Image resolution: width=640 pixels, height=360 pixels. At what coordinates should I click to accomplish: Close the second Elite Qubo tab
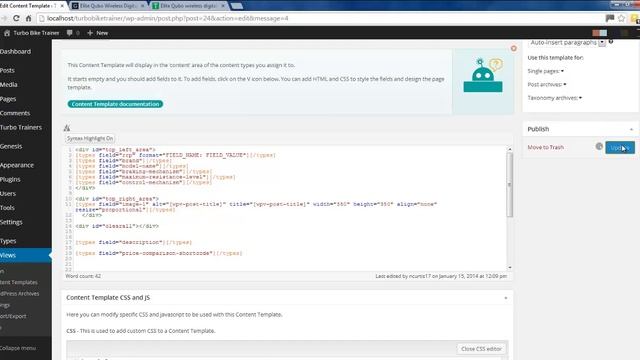click(142, 6)
